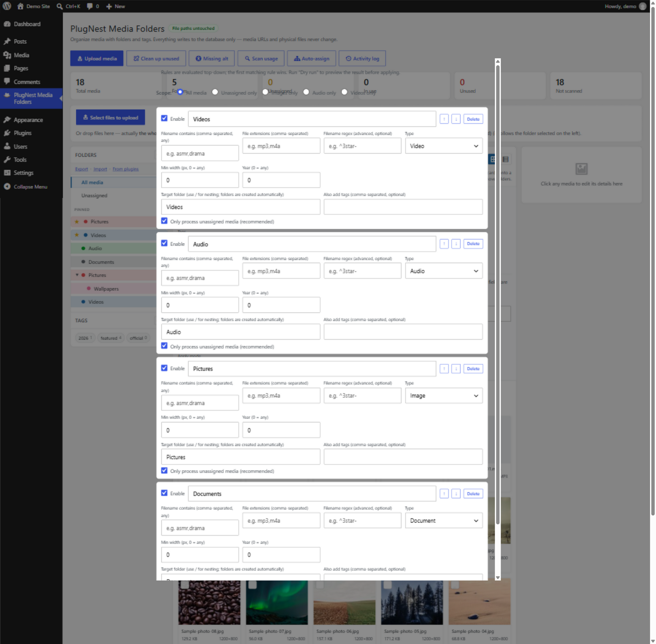
Task: Click the Appearance brush icon
Action: coord(7,120)
